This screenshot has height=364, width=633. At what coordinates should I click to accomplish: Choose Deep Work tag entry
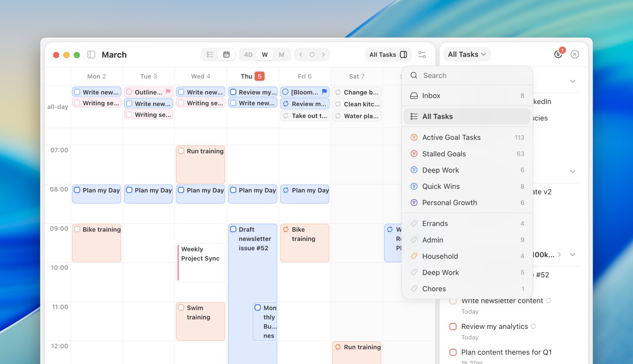pyautogui.click(x=467, y=273)
